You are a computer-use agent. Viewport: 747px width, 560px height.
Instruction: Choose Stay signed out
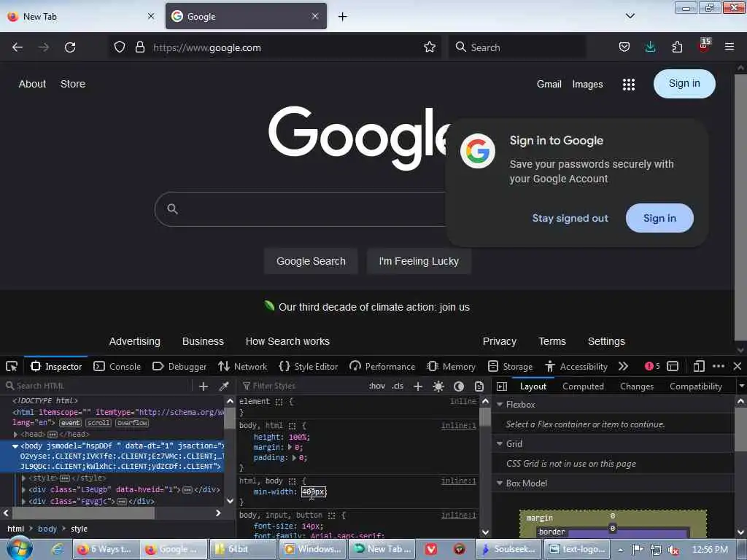click(570, 218)
